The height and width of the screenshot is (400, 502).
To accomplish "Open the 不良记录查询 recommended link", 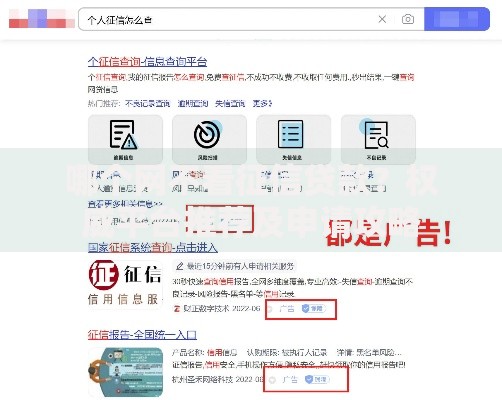I will [x=147, y=104].
